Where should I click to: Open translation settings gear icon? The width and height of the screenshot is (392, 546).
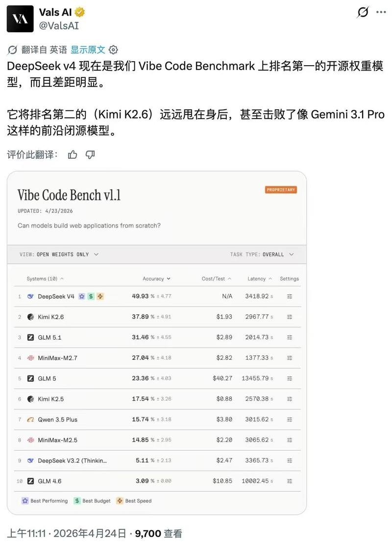pos(113,50)
